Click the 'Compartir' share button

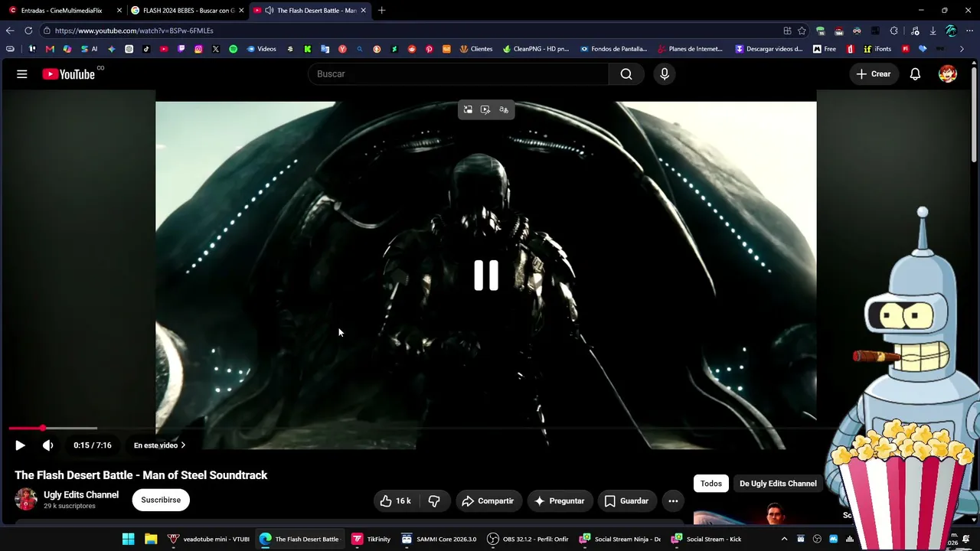pos(488,501)
